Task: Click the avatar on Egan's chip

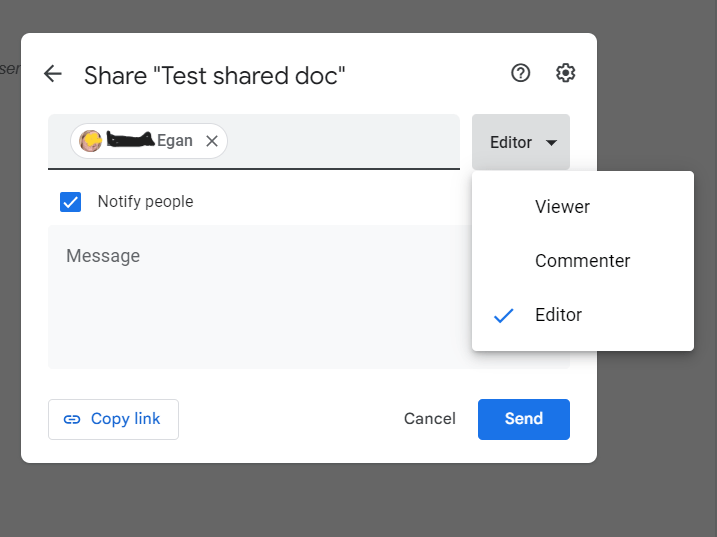Action: pyautogui.click(x=91, y=141)
